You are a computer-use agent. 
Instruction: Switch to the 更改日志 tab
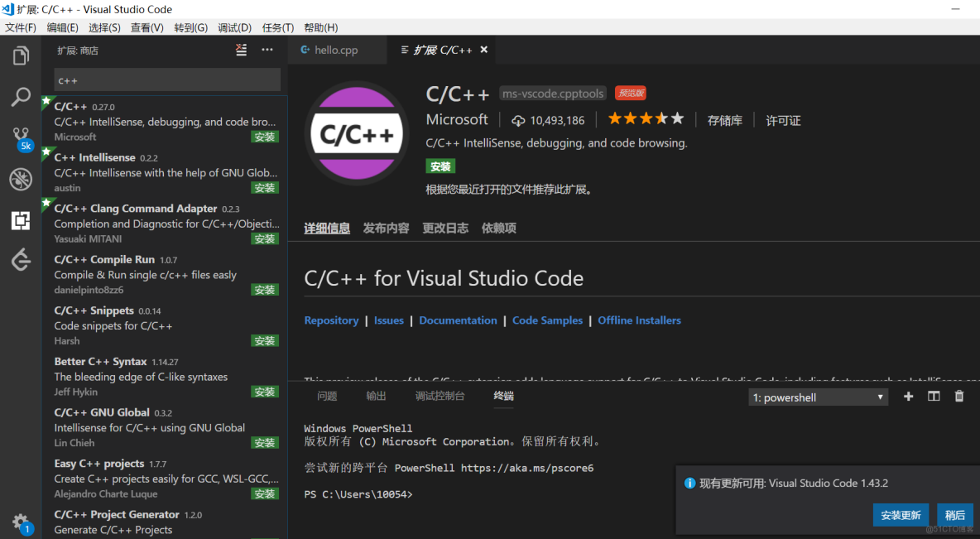pyautogui.click(x=444, y=228)
